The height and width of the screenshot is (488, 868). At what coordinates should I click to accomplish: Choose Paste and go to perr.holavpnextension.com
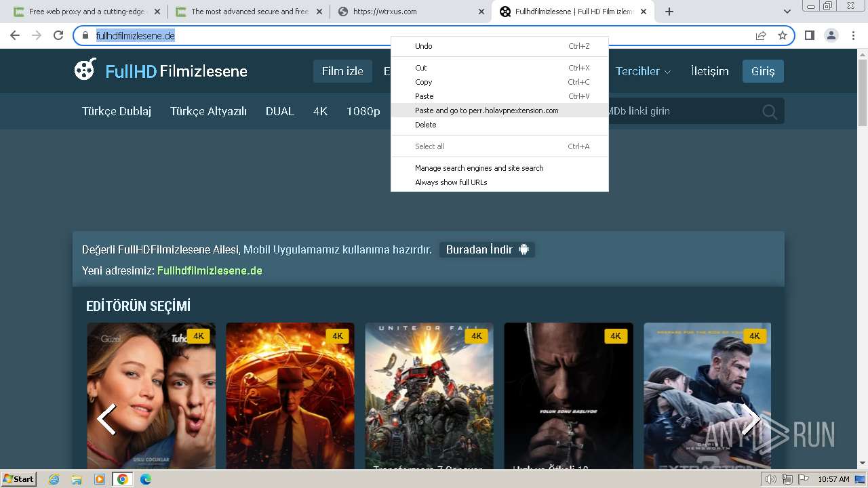click(500, 110)
